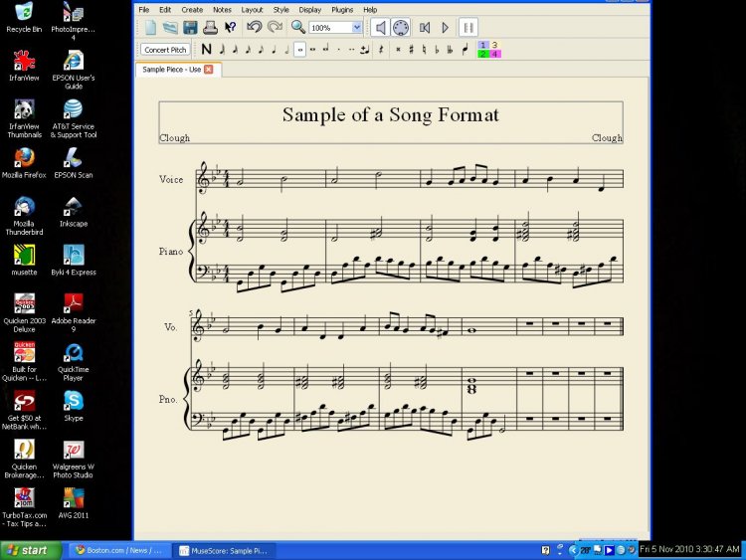Start score playback with Play button
The width and height of the screenshot is (746, 560).
[x=446, y=28]
